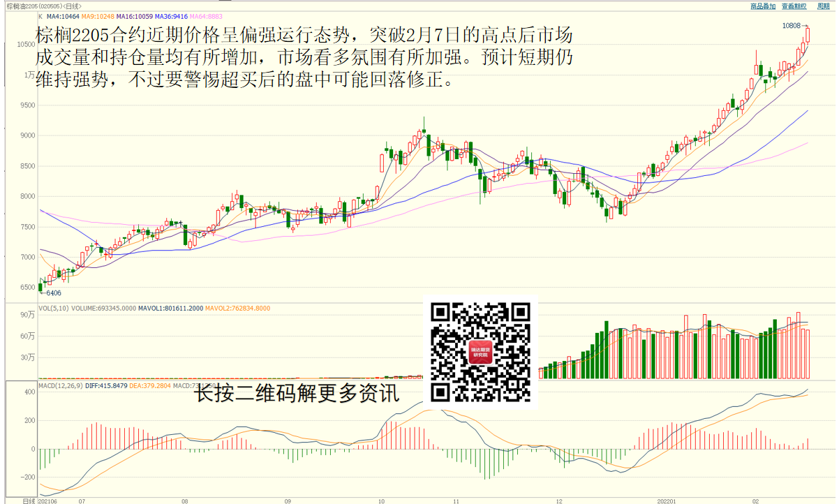The image size is (839, 504).
Task: Click the 查看期权 link
Action: [794, 6]
